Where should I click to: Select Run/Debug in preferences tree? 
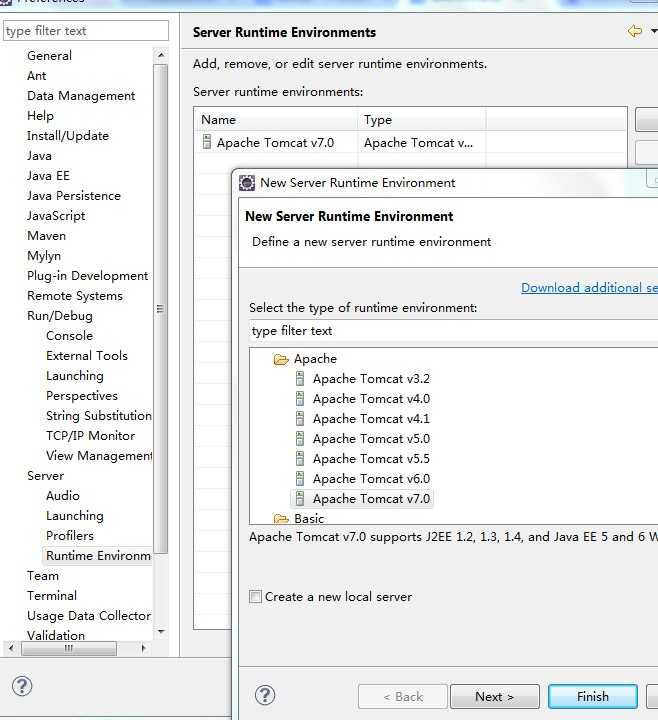tap(60, 316)
